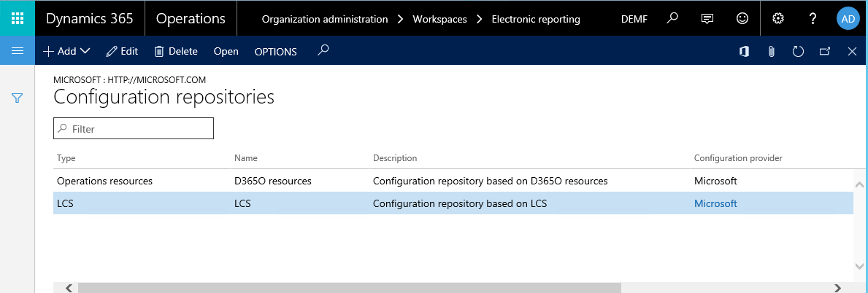
Task: Open the messages icon in the header
Action: [x=707, y=18]
